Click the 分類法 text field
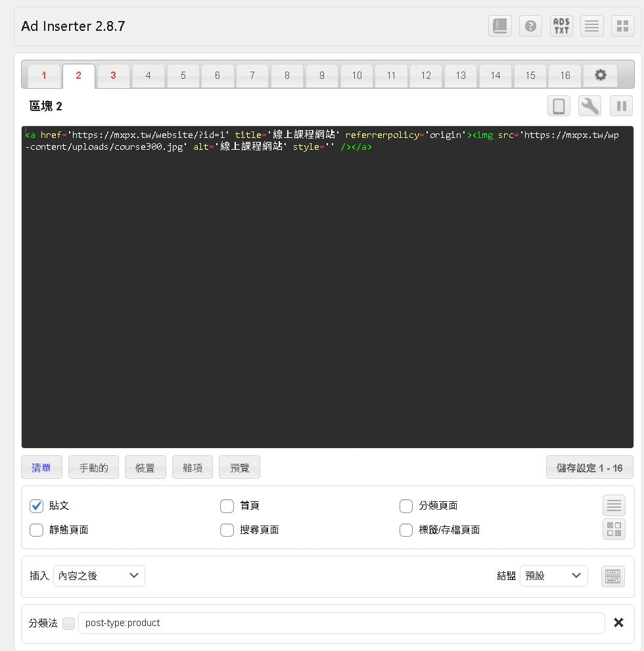The image size is (644, 651). click(341, 623)
